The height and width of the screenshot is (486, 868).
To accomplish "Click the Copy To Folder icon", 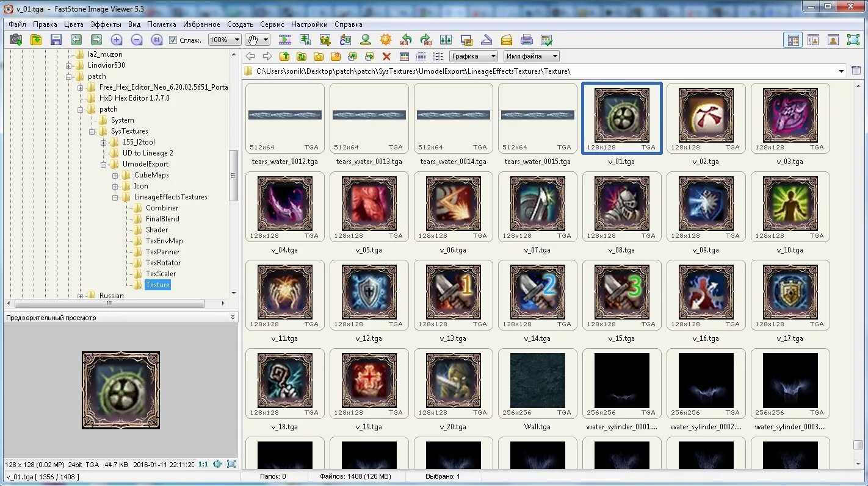I will [x=353, y=56].
